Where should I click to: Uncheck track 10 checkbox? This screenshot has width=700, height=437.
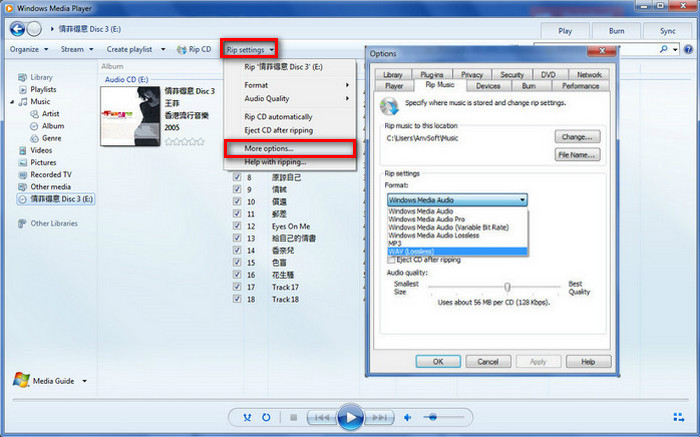tap(237, 202)
